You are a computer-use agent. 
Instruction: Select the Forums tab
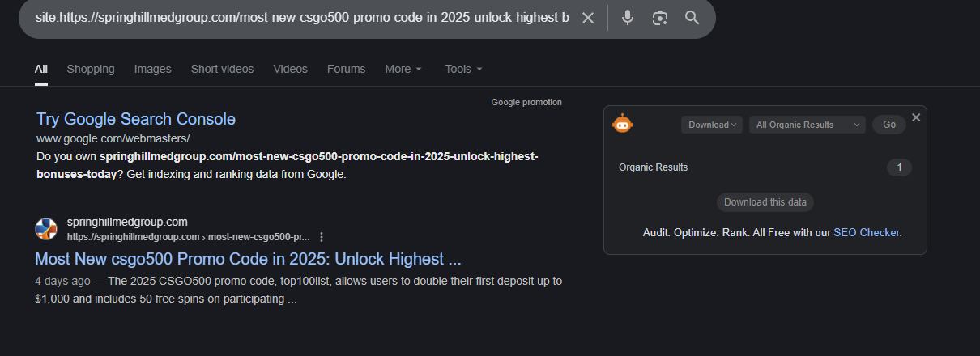click(x=346, y=69)
